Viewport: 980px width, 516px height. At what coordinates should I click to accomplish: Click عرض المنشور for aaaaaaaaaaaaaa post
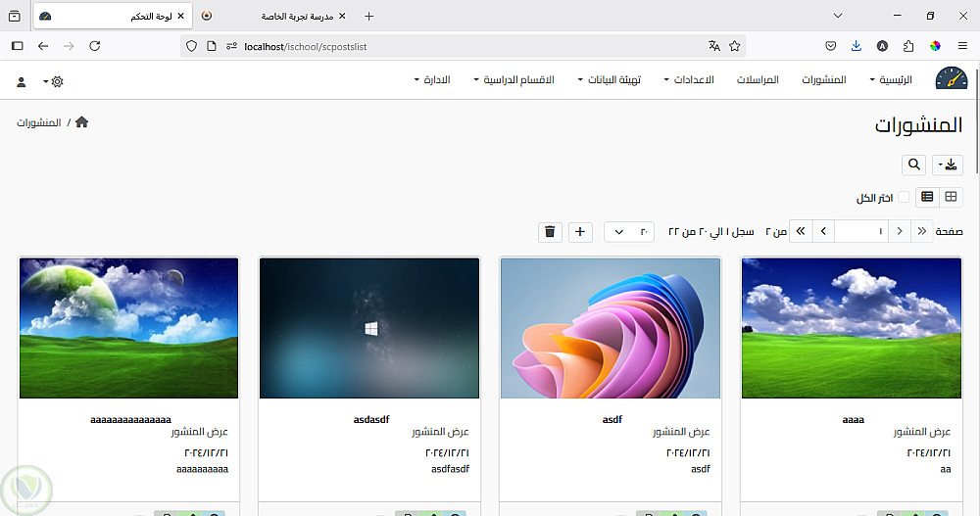(x=199, y=432)
